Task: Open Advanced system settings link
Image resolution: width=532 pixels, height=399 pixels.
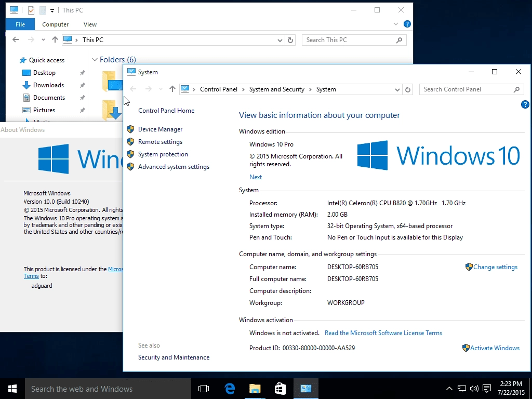Action: (174, 167)
